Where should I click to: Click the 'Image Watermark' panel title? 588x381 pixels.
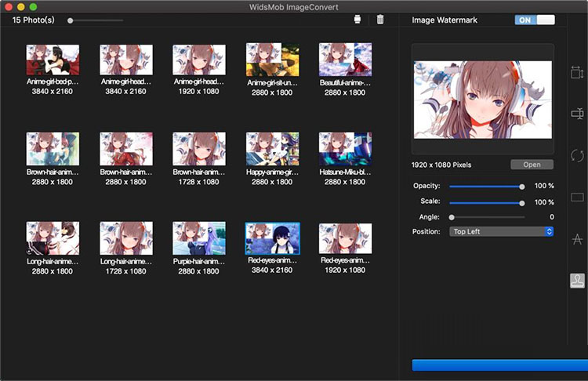point(445,20)
